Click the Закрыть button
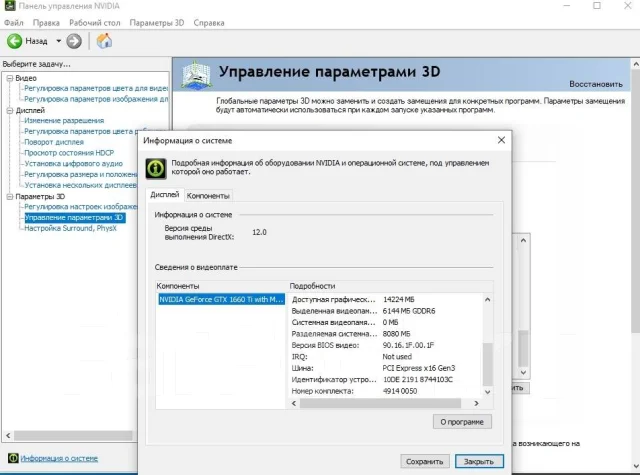This screenshot has width=640, height=475. 479,462
